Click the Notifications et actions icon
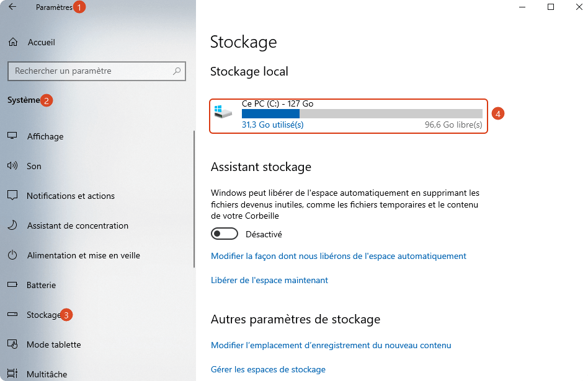The width and height of the screenshot is (588, 381). coord(12,195)
